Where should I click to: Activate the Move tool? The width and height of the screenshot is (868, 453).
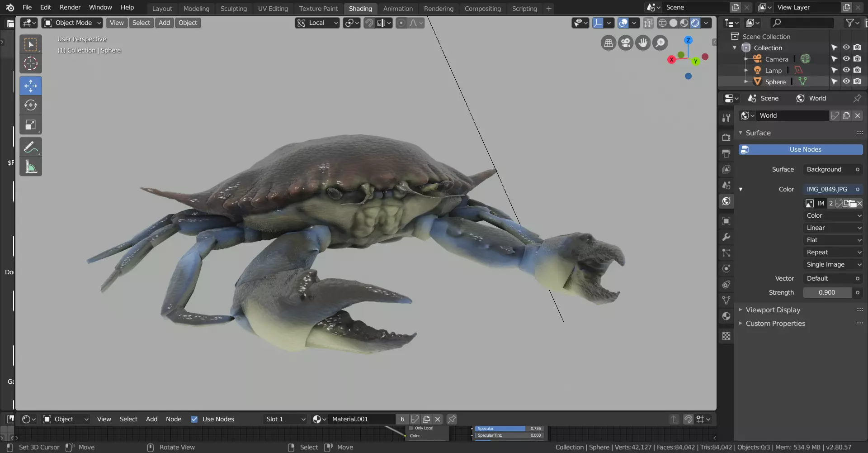pyautogui.click(x=31, y=86)
